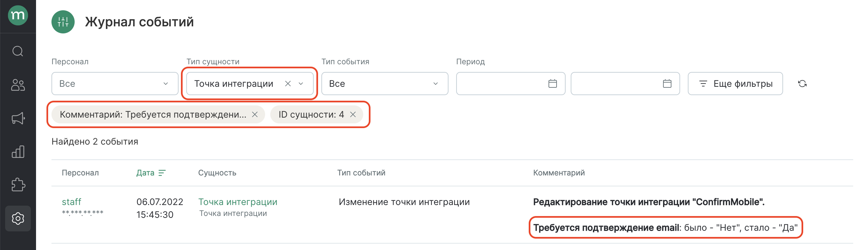Screen dimensions: 868x250
Task: Open the start date calendar icon
Action: click(x=552, y=84)
